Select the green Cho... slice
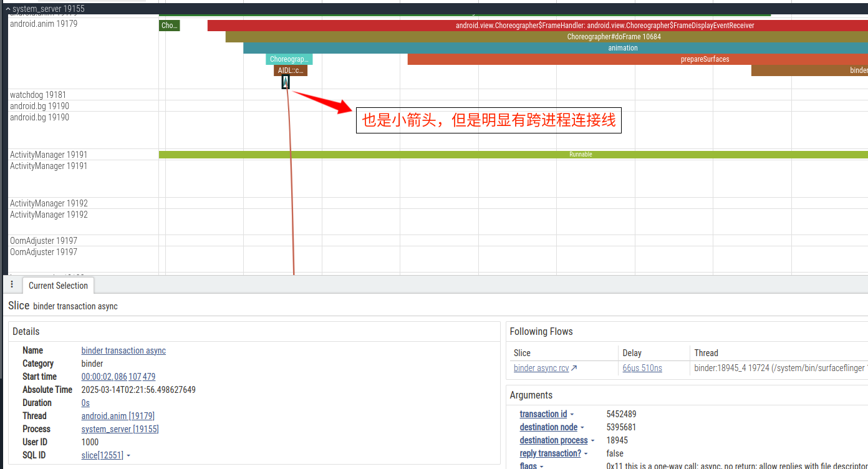This screenshot has height=469, width=868. click(170, 26)
